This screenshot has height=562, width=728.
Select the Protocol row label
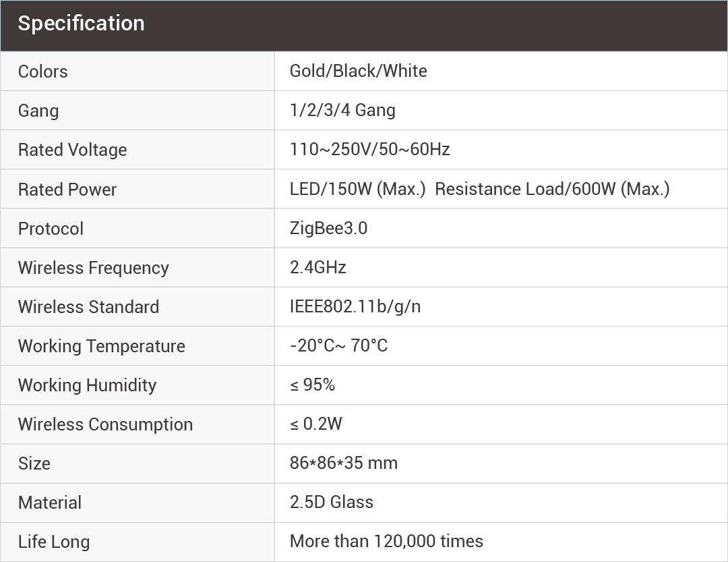coord(51,229)
